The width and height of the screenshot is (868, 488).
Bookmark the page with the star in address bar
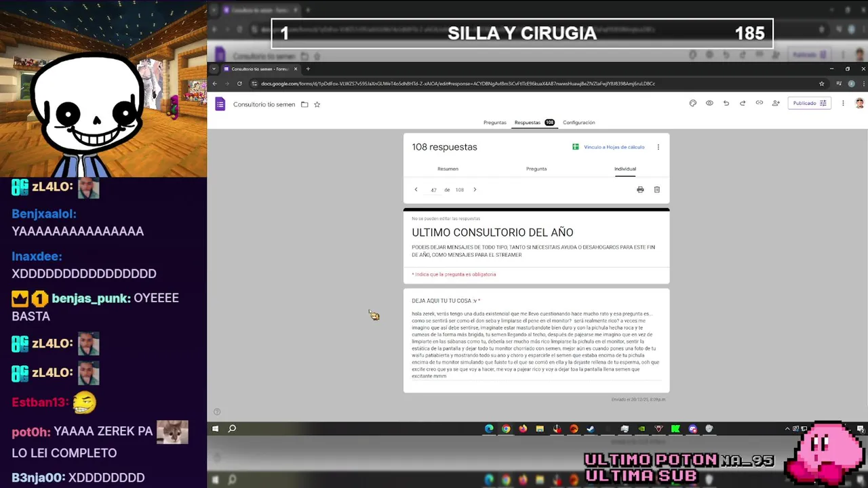click(821, 83)
